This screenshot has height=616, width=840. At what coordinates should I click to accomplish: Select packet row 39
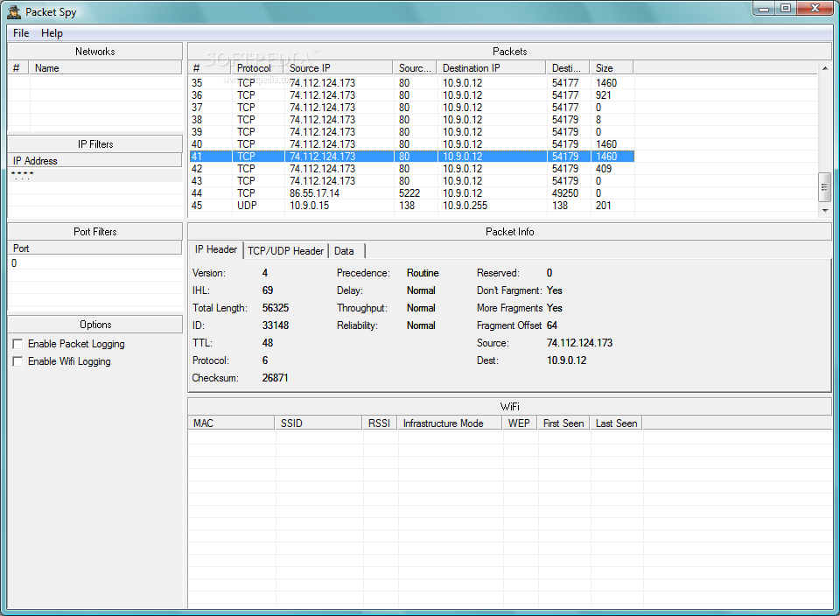pos(411,132)
